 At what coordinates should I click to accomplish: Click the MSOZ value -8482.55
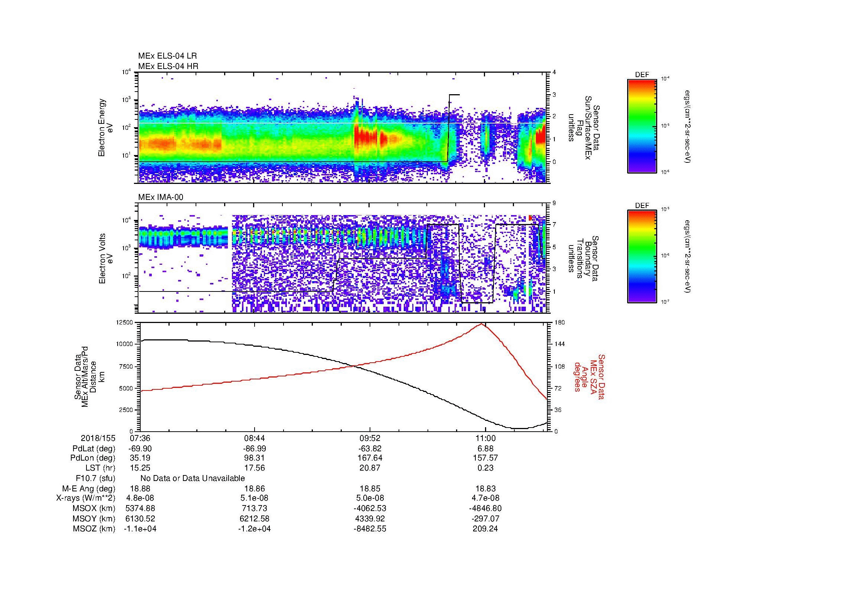tap(370, 529)
